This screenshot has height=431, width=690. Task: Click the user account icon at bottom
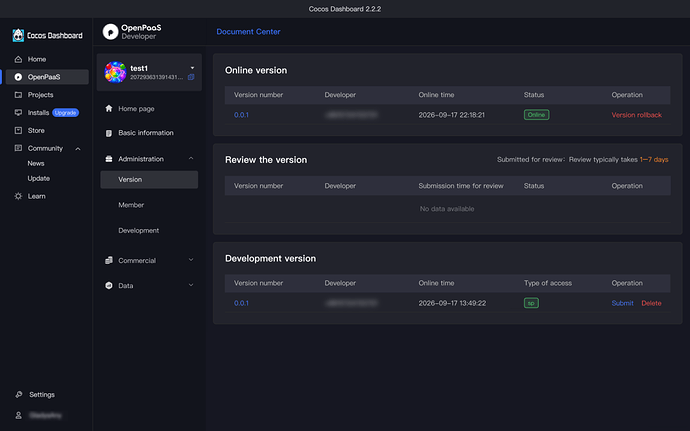click(18, 415)
